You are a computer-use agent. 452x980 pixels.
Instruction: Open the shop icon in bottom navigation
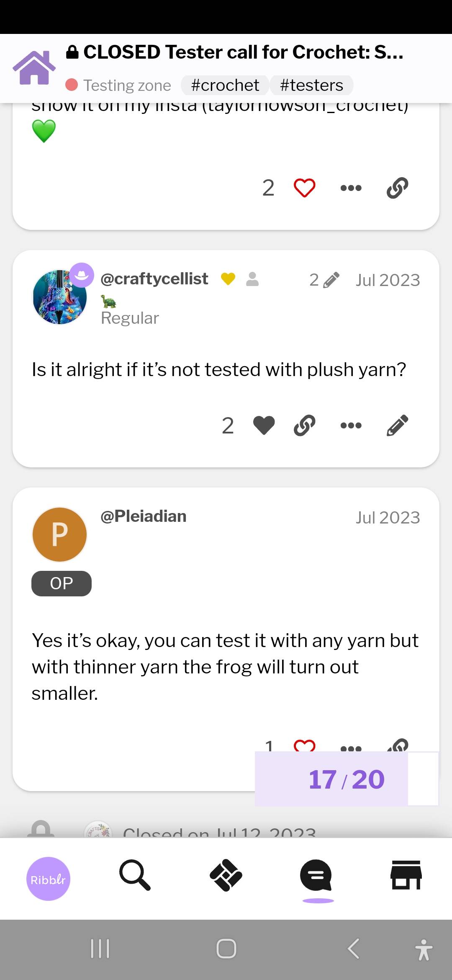(x=406, y=875)
